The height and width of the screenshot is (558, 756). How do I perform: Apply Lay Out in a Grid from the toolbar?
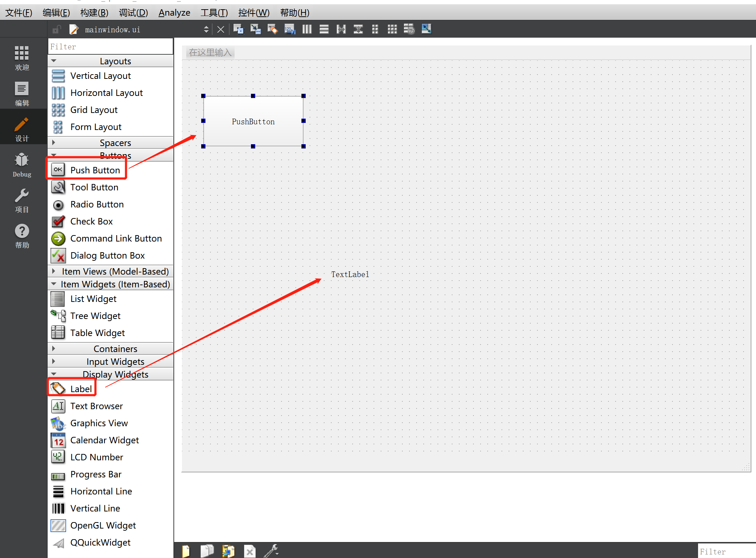[392, 29]
